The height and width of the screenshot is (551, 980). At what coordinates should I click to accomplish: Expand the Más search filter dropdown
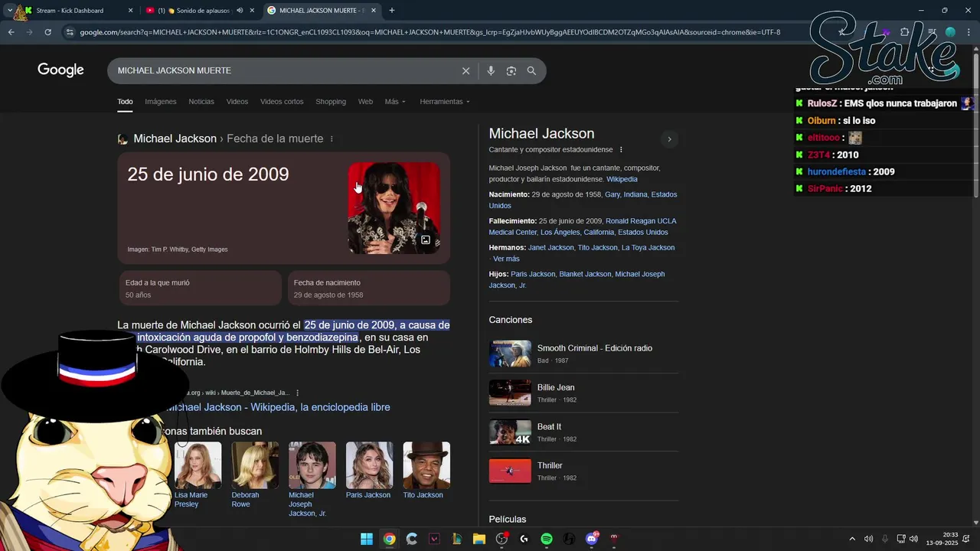[395, 102]
